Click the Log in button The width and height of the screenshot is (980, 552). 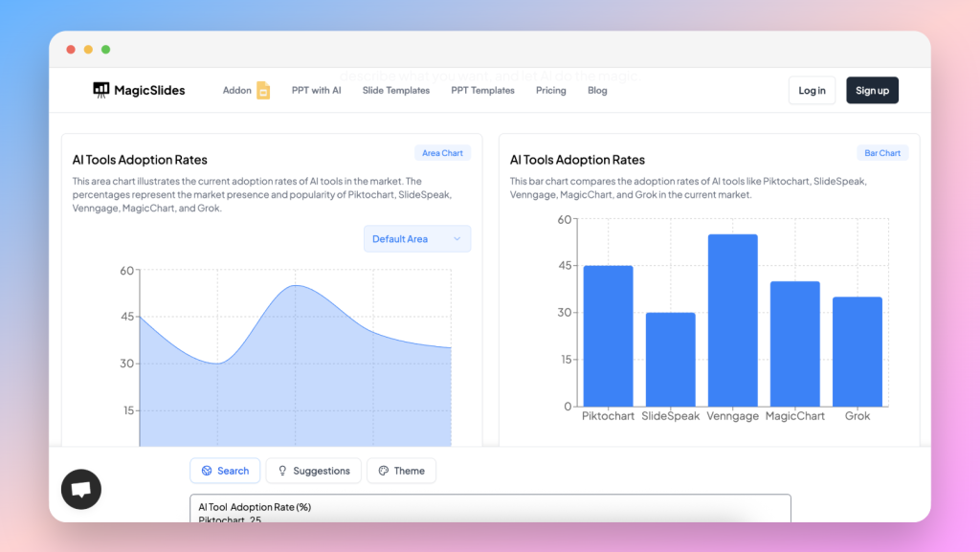(812, 91)
